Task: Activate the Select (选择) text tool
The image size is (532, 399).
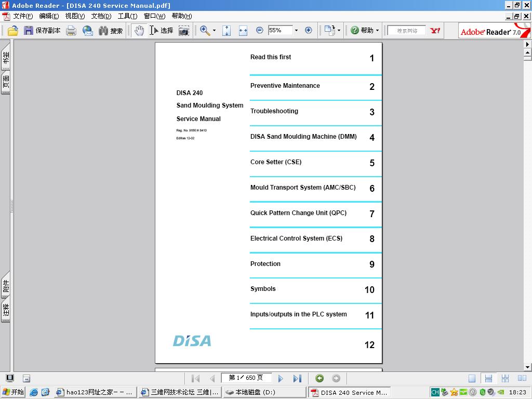Action: [162, 31]
